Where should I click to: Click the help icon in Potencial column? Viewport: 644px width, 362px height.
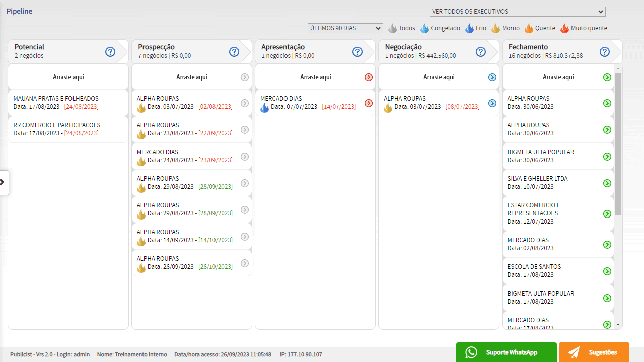tap(110, 52)
